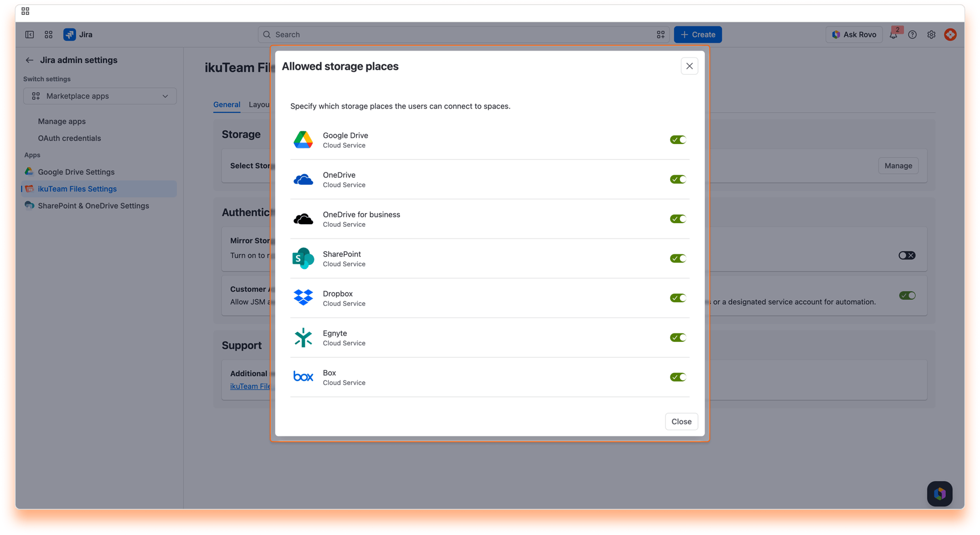Open the notifications bell icon
Screen dimensions: 980x535
coord(893,35)
